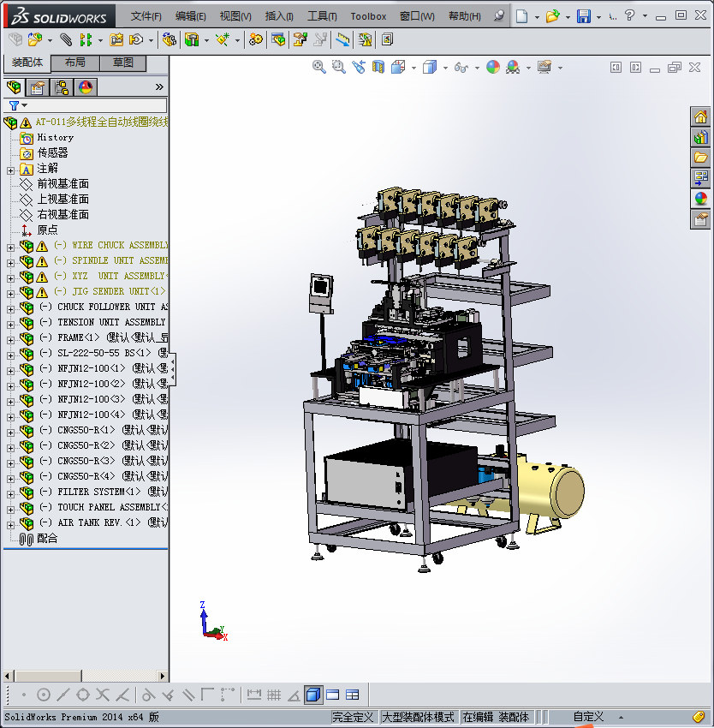Click the New document icon

(522, 16)
